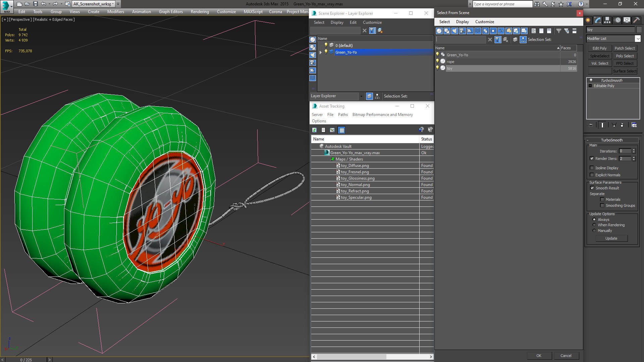
Task: Select the When Rendering radio button
Action: point(594,225)
